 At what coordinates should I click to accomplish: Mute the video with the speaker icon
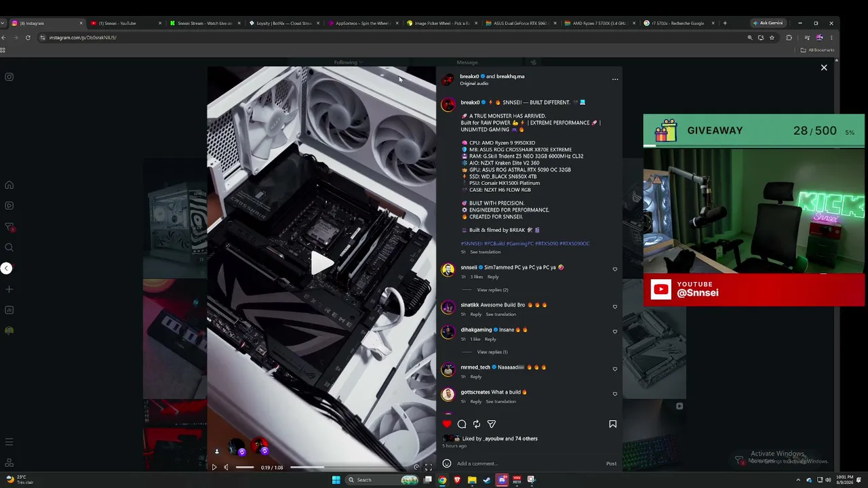tap(226, 467)
